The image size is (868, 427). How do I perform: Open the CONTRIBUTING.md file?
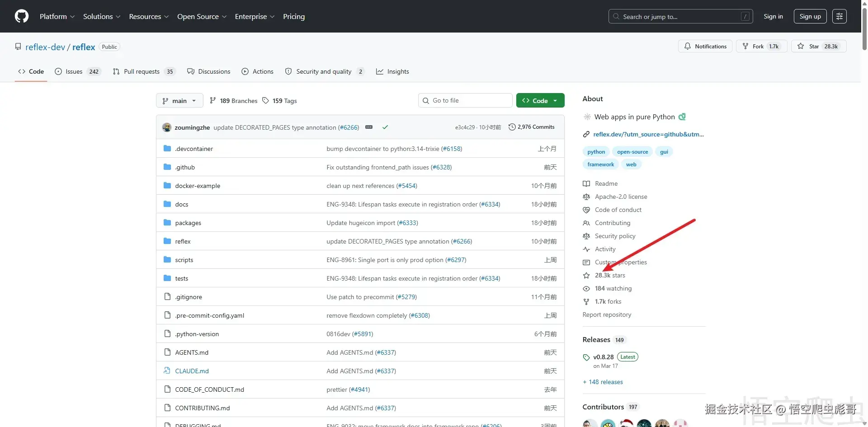[202, 408]
